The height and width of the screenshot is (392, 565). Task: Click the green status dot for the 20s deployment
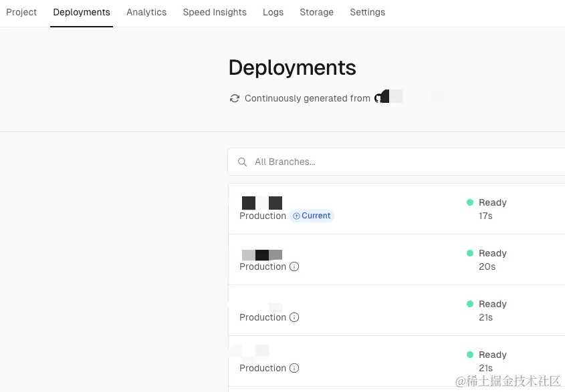[x=470, y=253]
